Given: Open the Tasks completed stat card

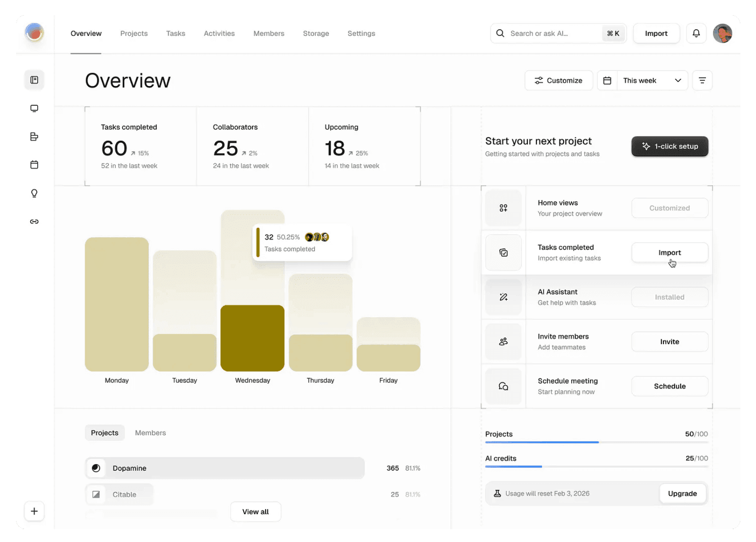Looking at the screenshot, I should tap(141, 146).
